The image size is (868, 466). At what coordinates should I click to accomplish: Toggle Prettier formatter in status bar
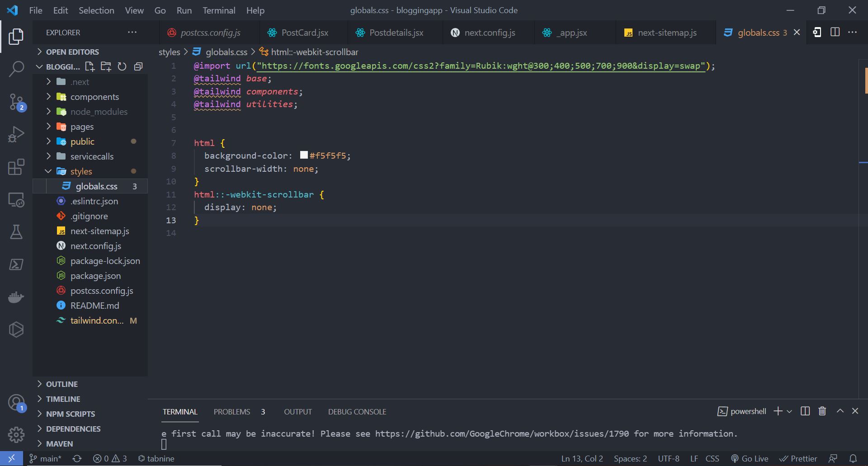[x=798, y=458]
